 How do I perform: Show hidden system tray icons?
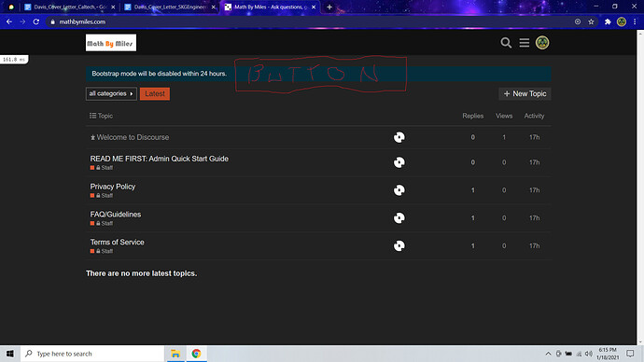pyautogui.click(x=548, y=354)
